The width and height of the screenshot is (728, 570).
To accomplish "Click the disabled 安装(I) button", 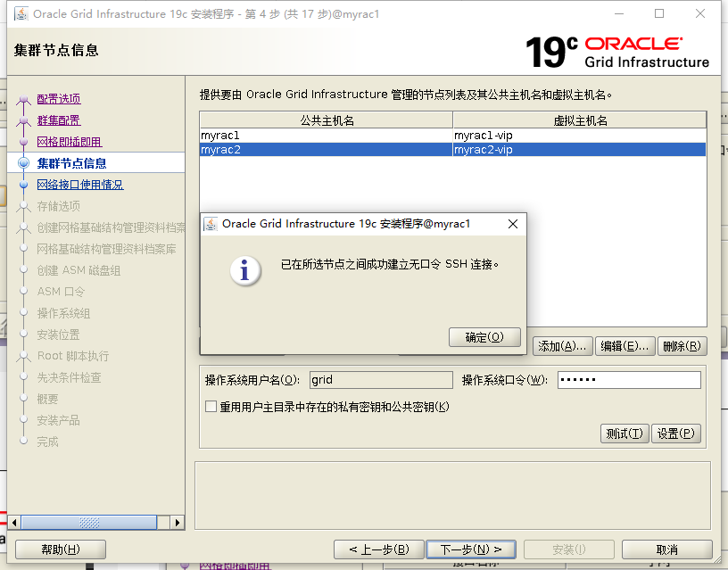I will click(569, 549).
